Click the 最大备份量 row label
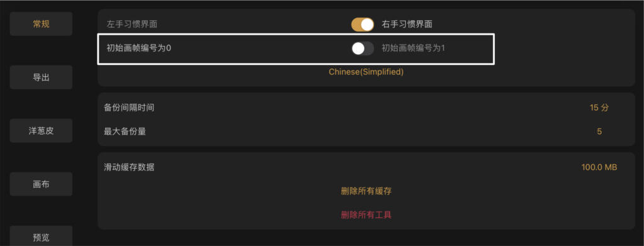Image resolution: width=644 pixels, height=246 pixels. pyautogui.click(x=125, y=132)
